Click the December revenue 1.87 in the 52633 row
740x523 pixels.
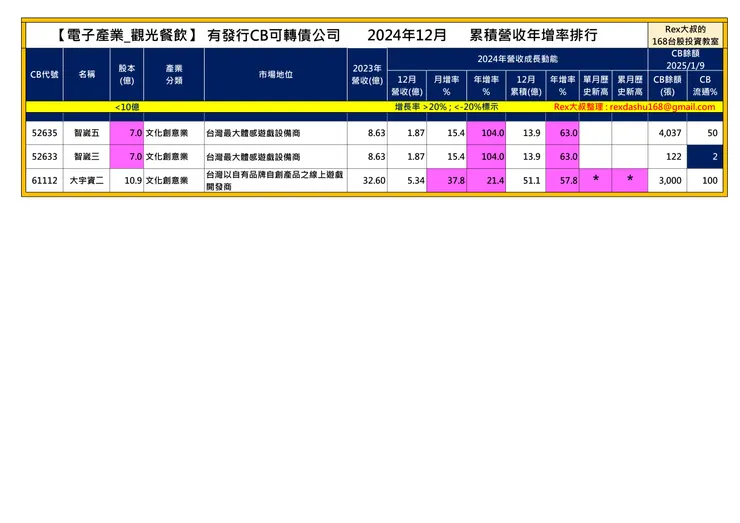407,157
